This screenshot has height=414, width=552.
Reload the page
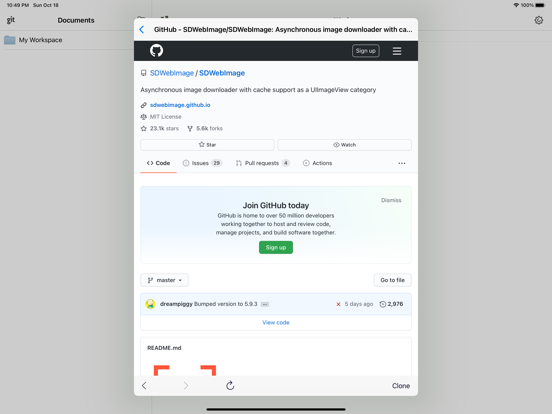(230, 385)
